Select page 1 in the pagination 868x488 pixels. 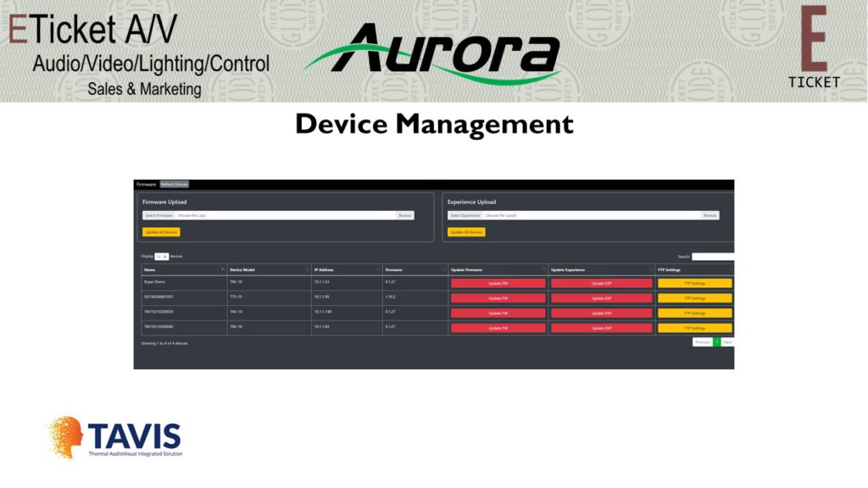(x=717, y=342)
